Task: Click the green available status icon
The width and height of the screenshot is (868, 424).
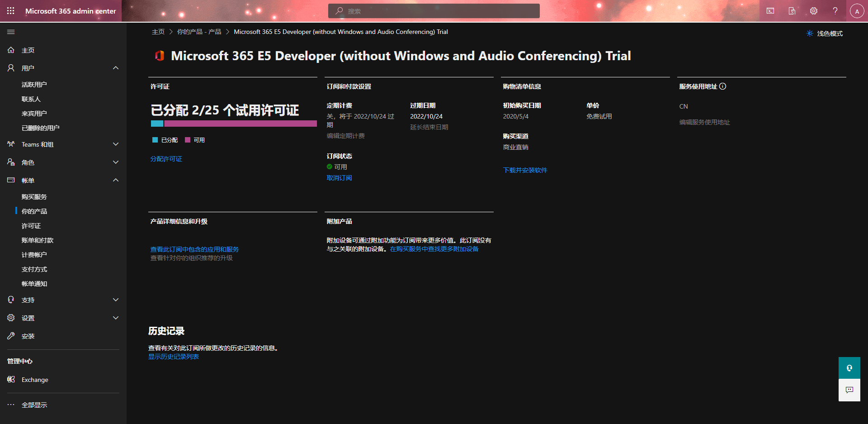Action: click(x=330, y=167)
